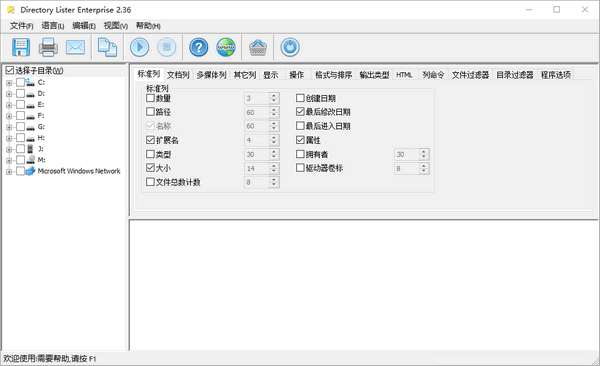This screenshot has width=600, height=366.
Task: Click the Save (floppy disk) toolbar icon
Action: pos(21,47)
